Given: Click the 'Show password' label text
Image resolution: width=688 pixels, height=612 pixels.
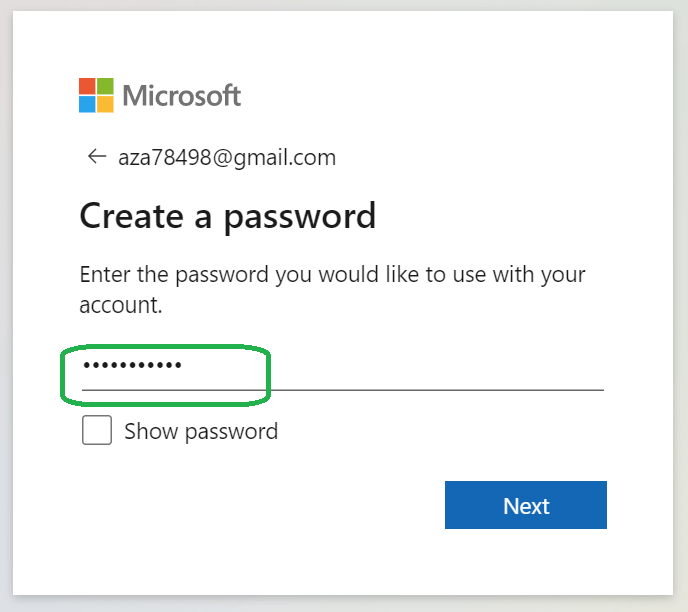Looking at the screenshot, I should [x=201, y=432].
